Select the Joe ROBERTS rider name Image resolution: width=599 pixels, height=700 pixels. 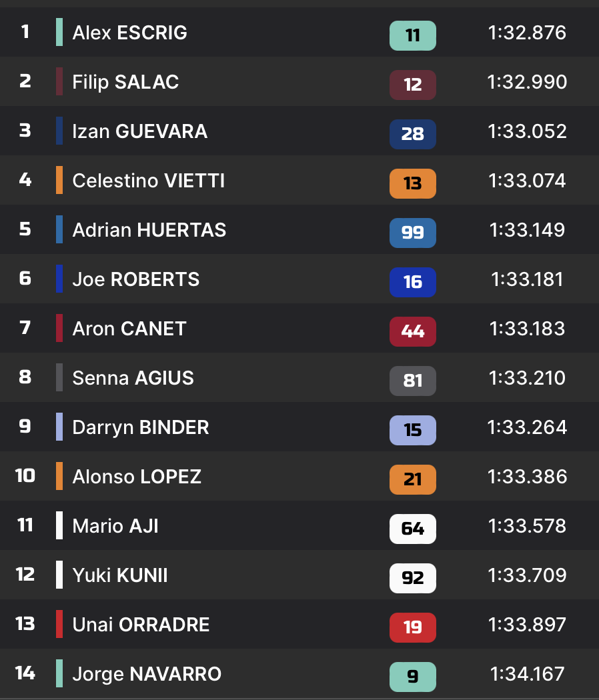tap(135, 279)
